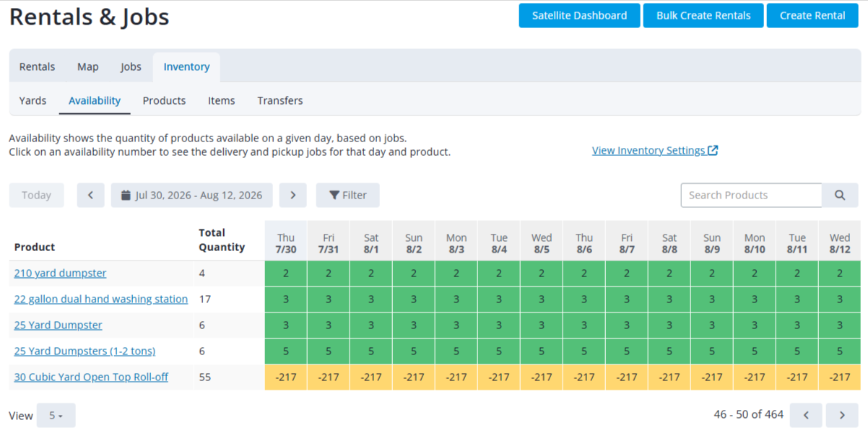Open the date range calendar picker
The height and width of the screenshot is (433, 868).
click(x=192, y=195)
